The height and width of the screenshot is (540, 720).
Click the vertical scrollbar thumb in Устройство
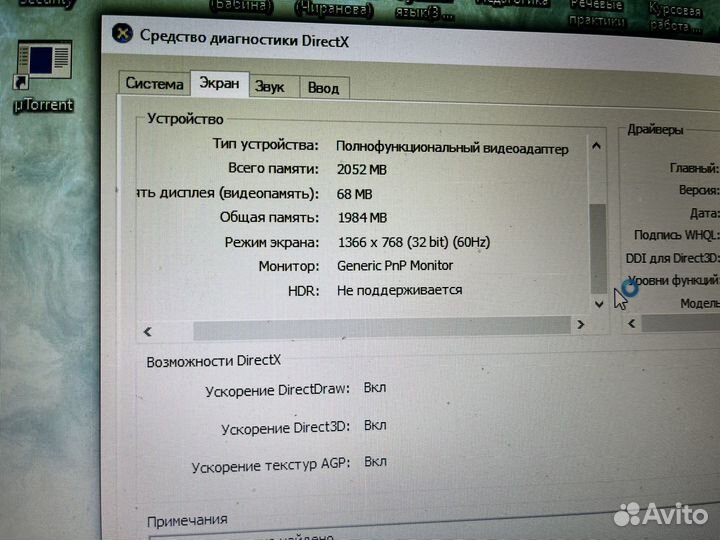click(598, 248)
